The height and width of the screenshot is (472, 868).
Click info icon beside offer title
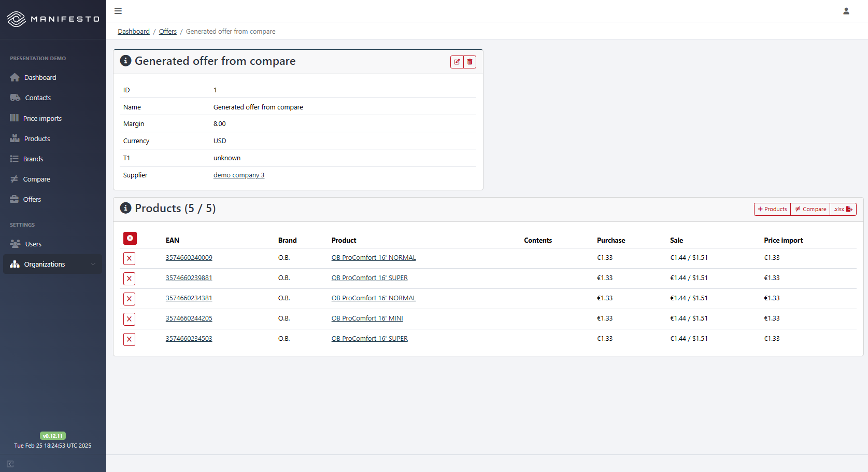pos(125,61)
